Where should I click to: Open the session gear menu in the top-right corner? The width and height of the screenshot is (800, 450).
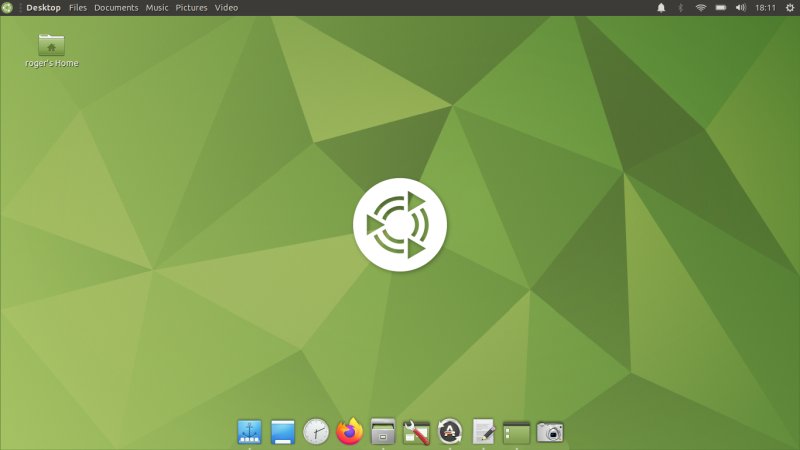click(x=790, y=8)
